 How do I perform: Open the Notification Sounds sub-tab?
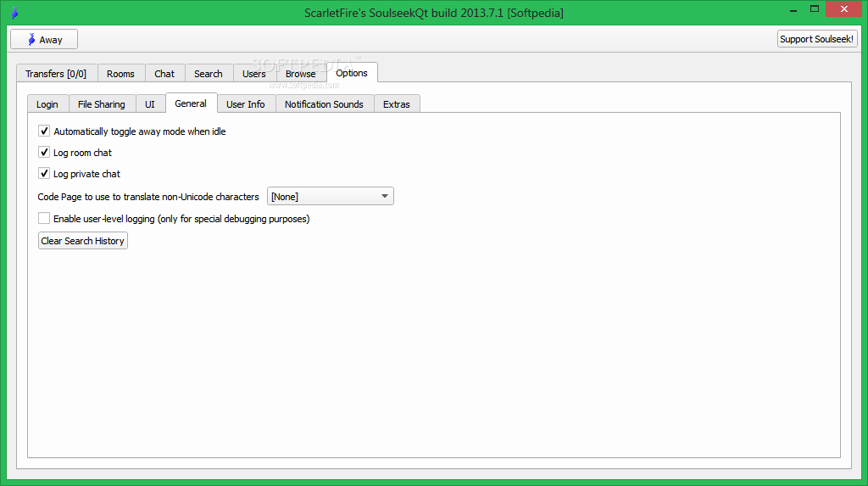[325, 104]
